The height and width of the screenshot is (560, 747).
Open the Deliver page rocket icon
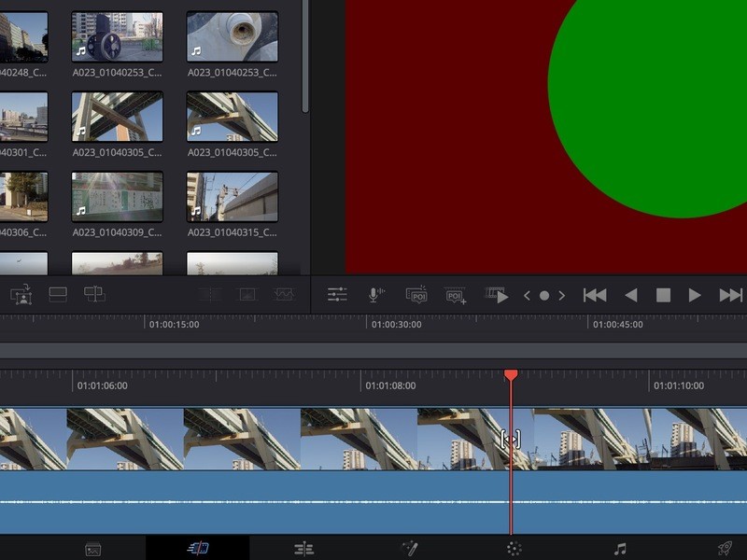tap(724, 549)
